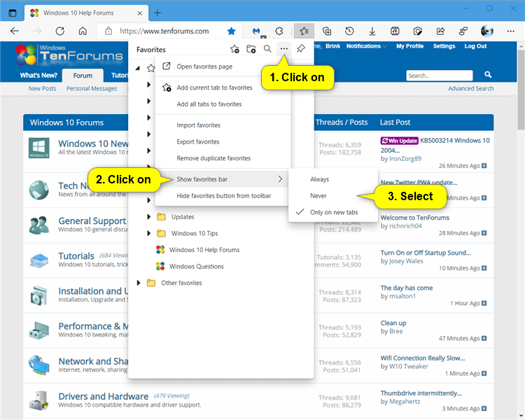Click the address bar URL
The image size is (525, 420).
click(164, 31)
